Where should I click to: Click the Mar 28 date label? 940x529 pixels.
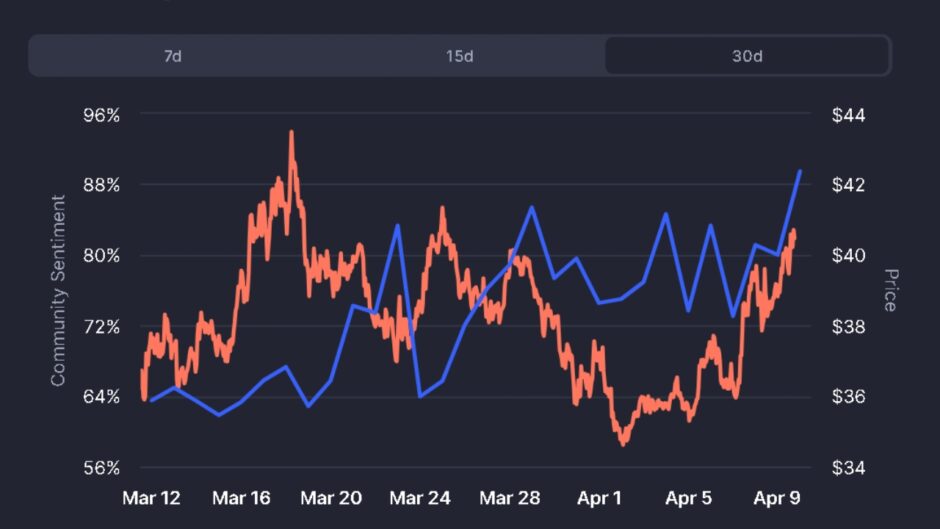(510, 497)
